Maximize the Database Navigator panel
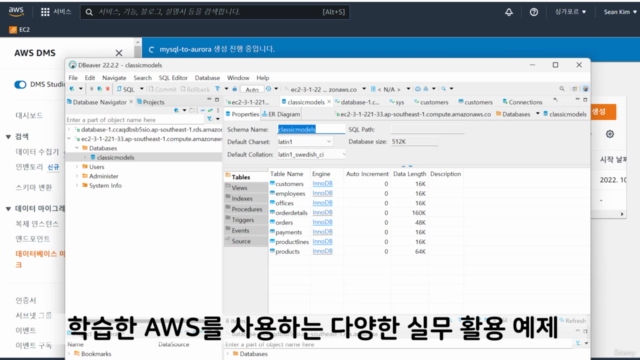 217,100
